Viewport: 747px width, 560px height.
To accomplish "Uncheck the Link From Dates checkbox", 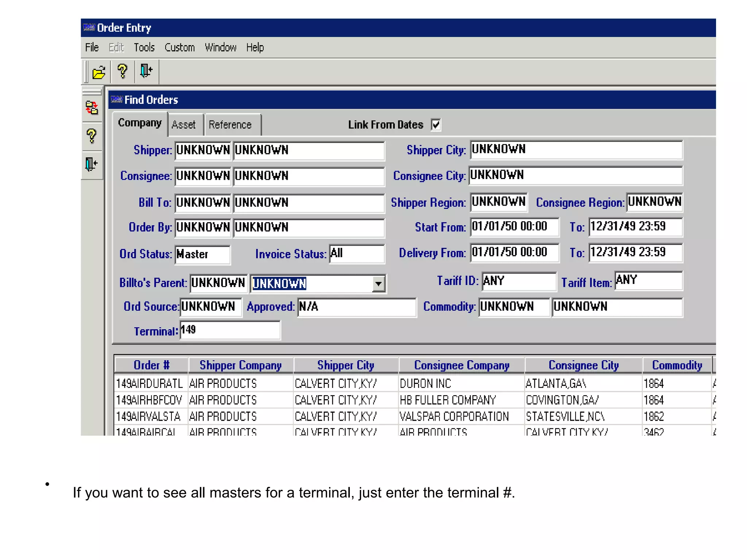I will click(x=436, y=125).
